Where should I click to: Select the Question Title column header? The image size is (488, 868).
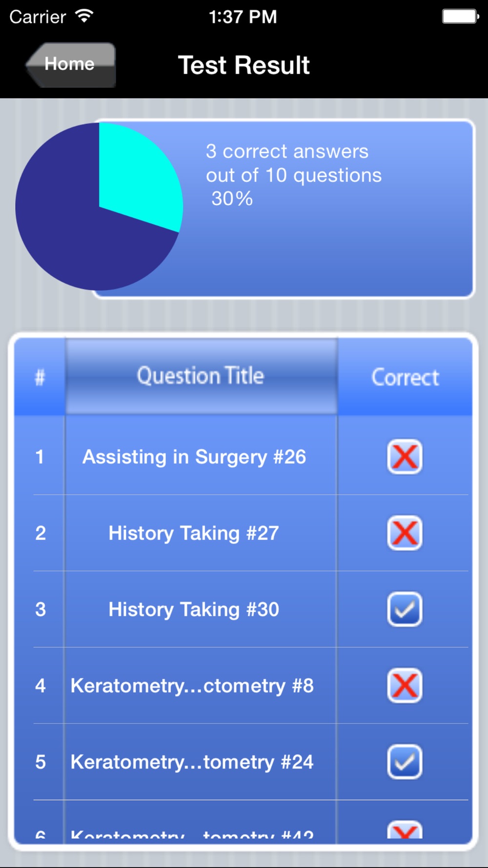(x=201, y=376)
